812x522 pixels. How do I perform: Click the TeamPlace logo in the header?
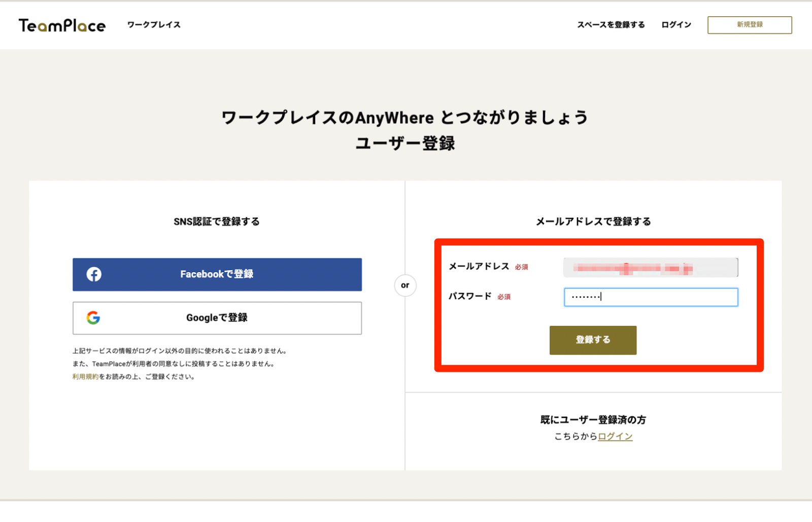coord(62,24)
